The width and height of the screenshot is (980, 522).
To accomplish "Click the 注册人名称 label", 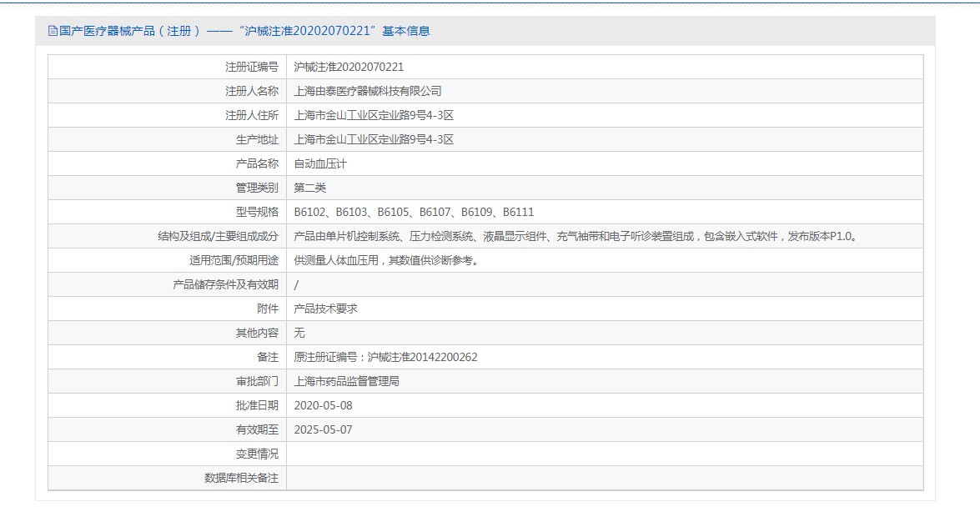I will coord(252,91).
